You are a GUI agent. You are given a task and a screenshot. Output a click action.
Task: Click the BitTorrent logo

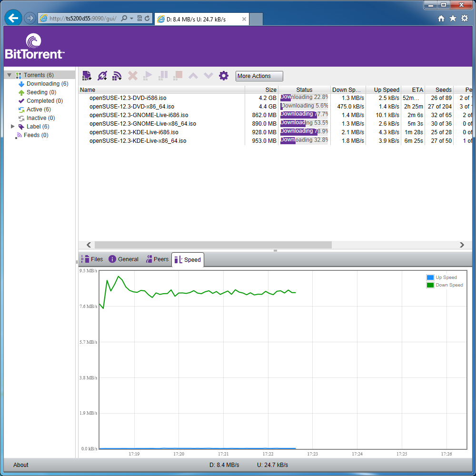34,47
